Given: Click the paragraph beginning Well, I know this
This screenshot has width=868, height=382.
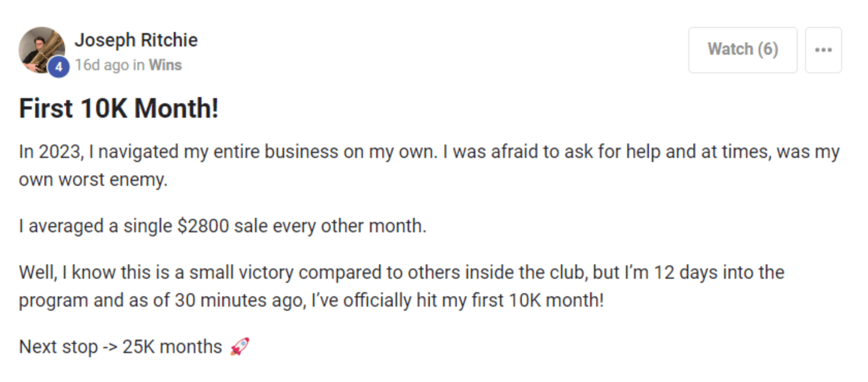Looking at the screenshot, I should [x=402, y=286].
